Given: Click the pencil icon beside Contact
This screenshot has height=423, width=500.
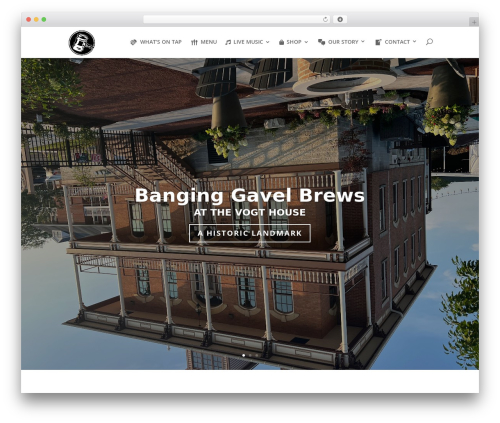Looking at the screenshot, I should click(378, 42).
